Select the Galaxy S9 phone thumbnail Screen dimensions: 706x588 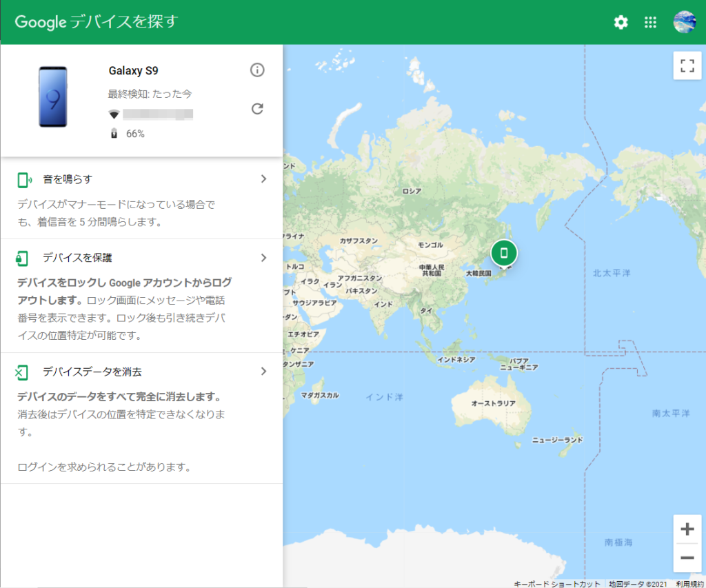click(53, 97)
